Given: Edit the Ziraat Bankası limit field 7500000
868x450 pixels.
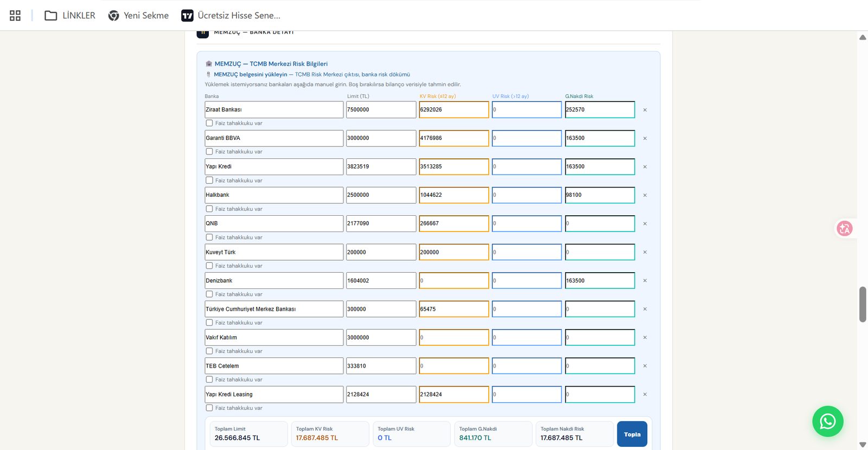Looking at the screenshot, I should pyautogui.click(x=381, y=110).
